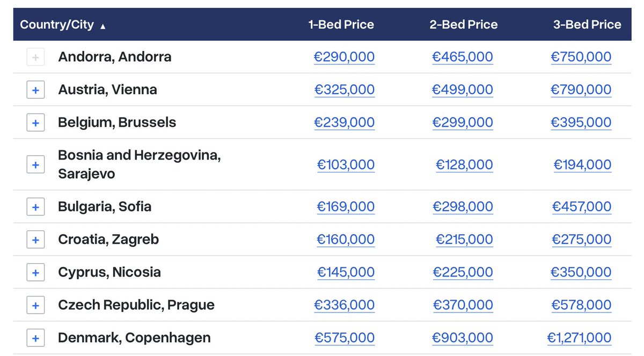Expand the Belgium, Brussels row
This screenshot has height=356, width=644.
point(35,122)
